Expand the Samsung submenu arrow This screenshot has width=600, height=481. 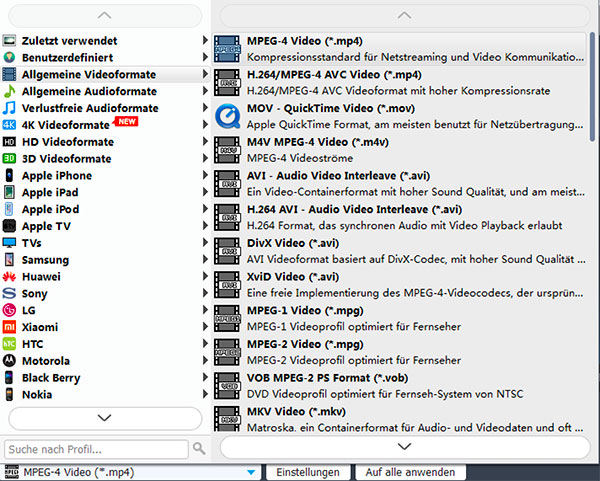tap(205, 259)
